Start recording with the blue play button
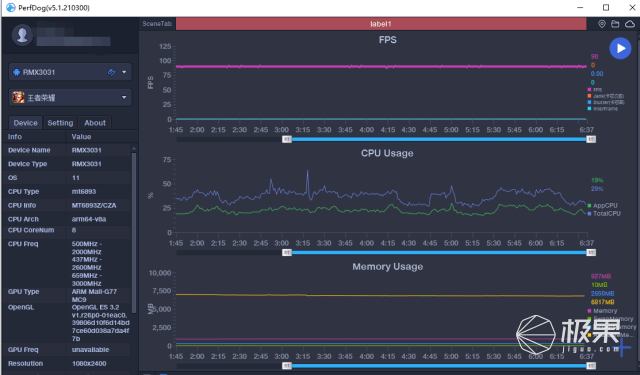 point(620,48)
